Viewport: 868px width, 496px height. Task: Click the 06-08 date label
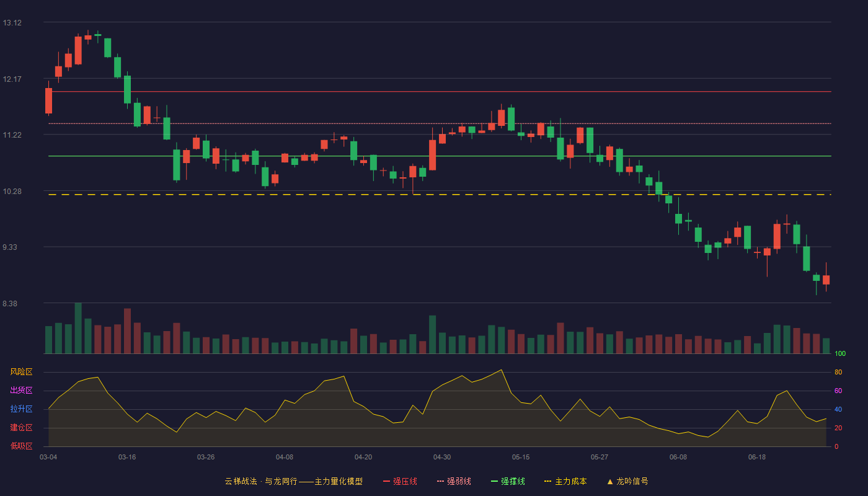click(x=678, y=457)
